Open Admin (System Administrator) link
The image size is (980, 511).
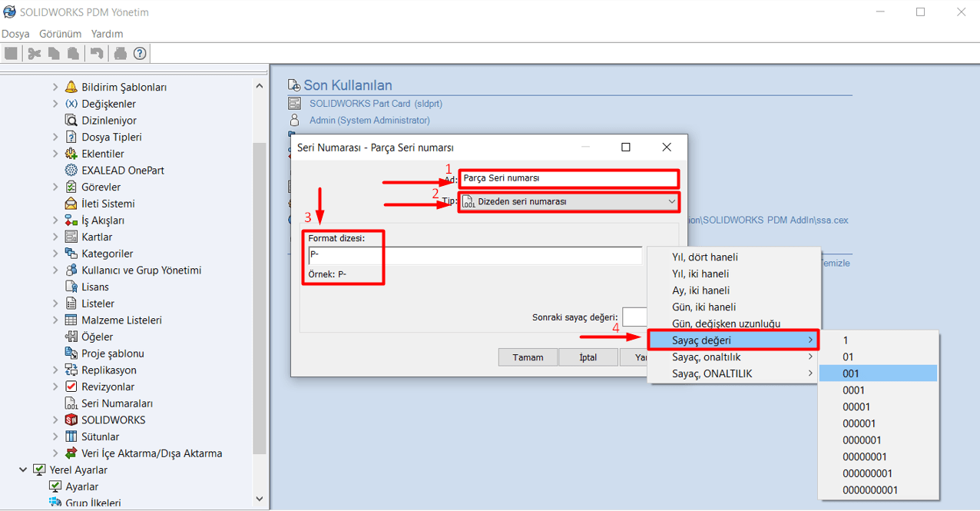369,120
